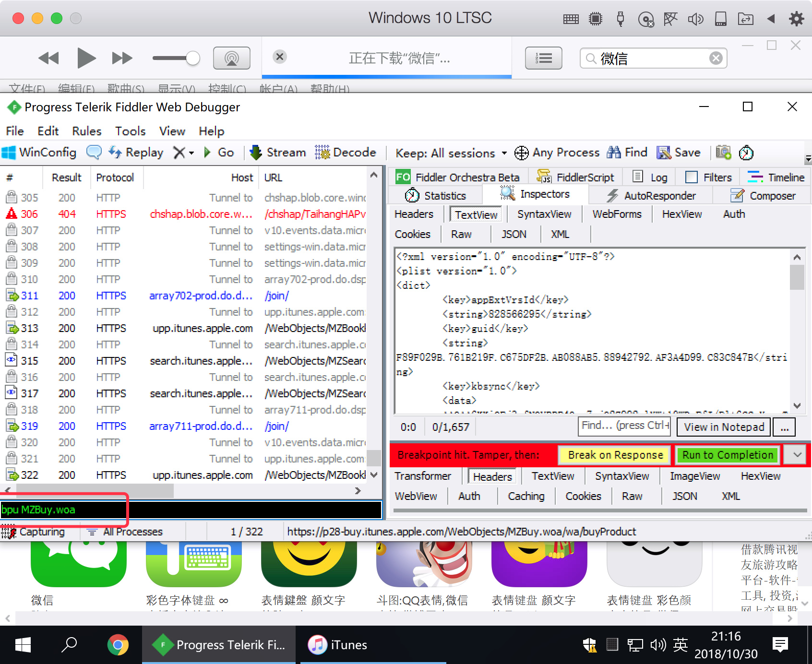Open the Windows Start menu
The height and width of the screenshot is (664, 812).
point(23,645)
